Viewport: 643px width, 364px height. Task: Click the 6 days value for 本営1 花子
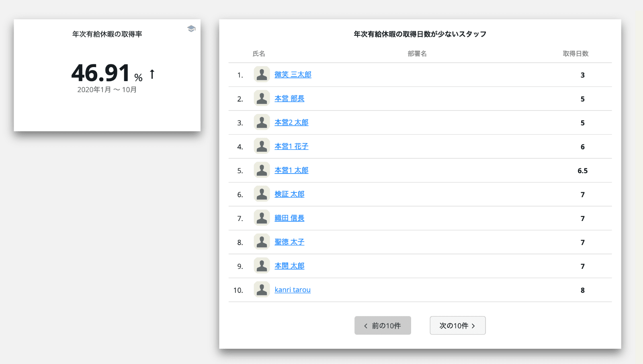583,147
